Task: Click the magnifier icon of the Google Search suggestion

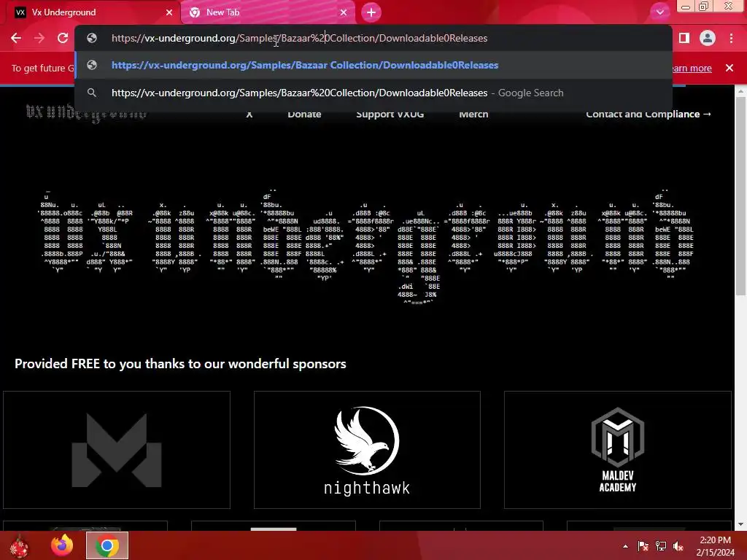Action: [x=92, y=93]
